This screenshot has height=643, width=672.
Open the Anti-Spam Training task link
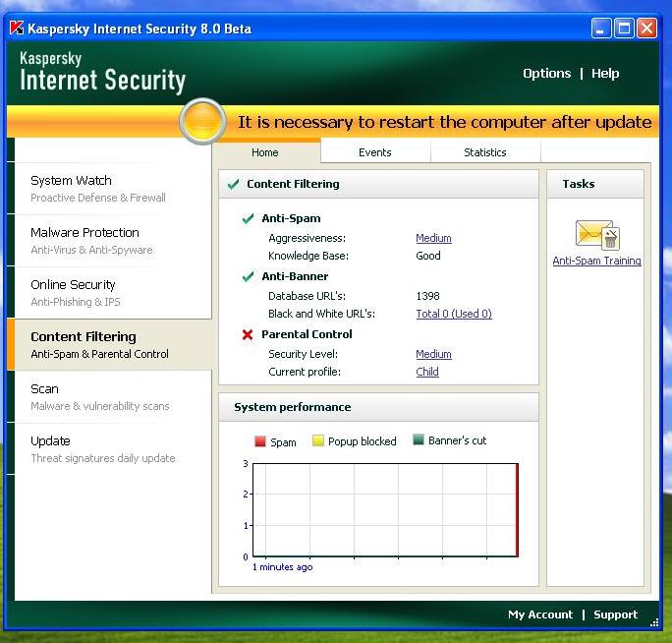point(596,261)
